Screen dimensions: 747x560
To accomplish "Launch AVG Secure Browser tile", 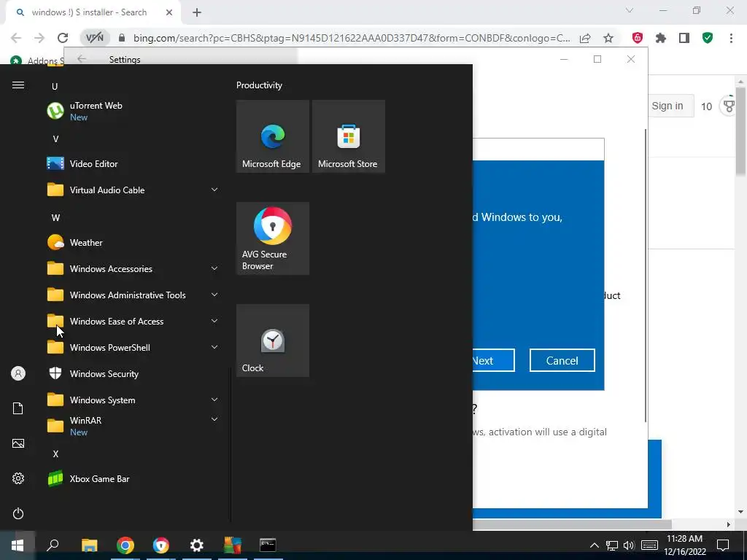I will tap(273, 238).
